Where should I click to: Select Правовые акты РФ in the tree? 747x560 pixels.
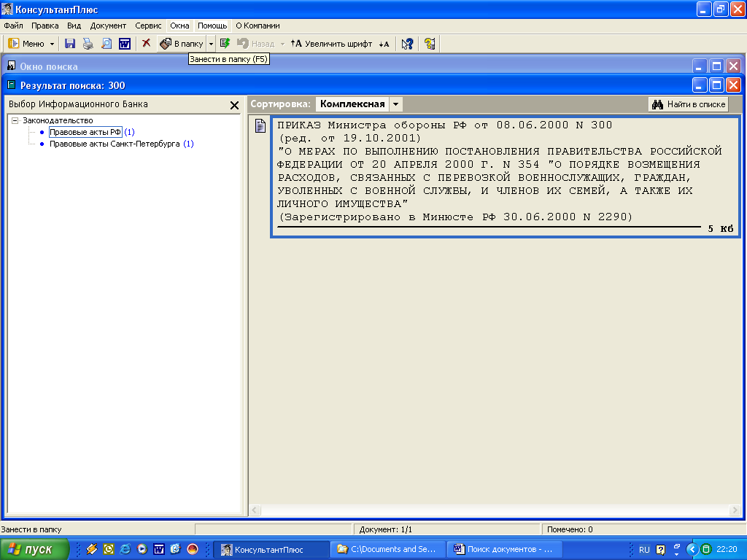click(x=85, y=132)
